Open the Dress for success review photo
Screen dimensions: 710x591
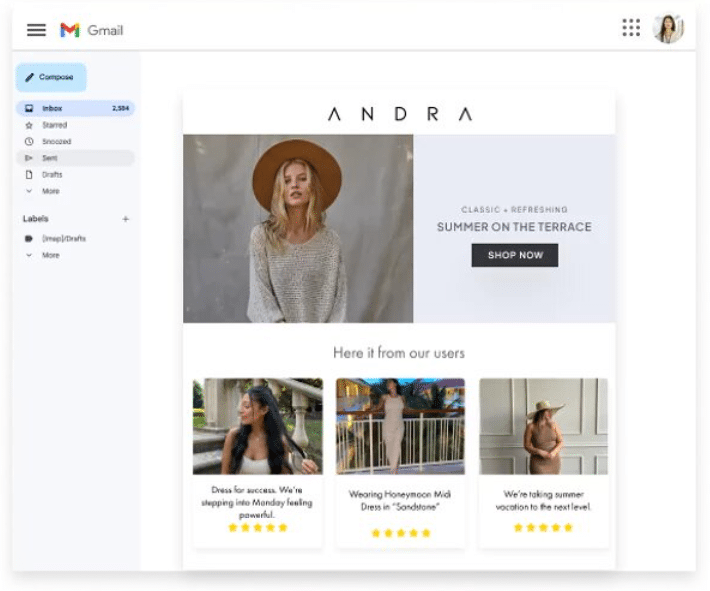point(257,426)
